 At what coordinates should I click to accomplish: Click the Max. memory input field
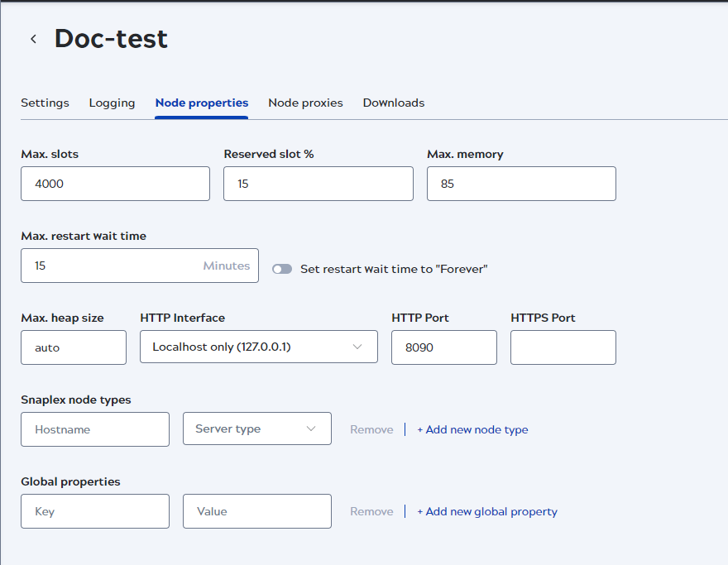[521, 184]
